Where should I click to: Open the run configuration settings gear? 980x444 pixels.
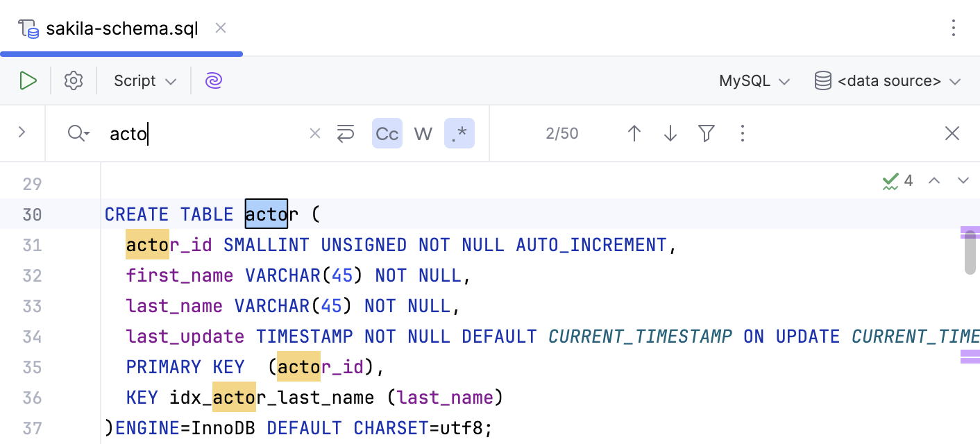click(73, 80)
